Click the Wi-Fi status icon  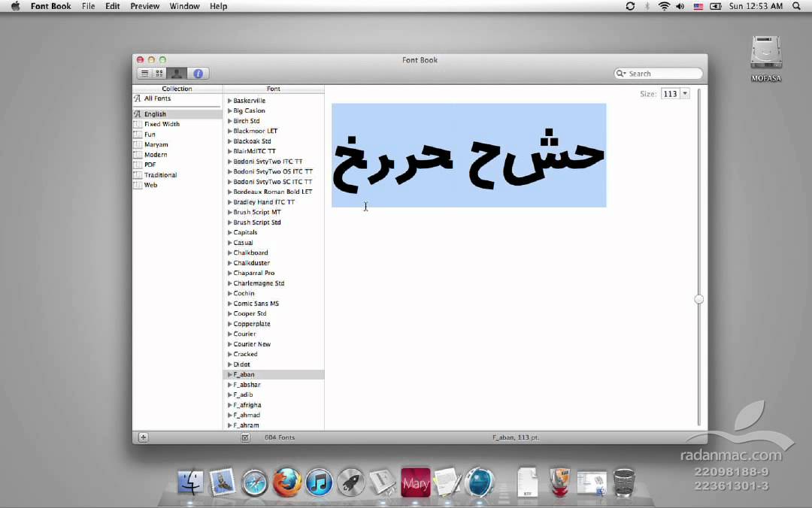tap(664, 6)
